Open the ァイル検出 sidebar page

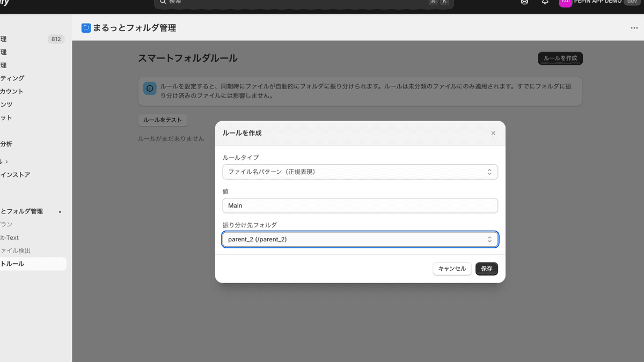point(15,250)
